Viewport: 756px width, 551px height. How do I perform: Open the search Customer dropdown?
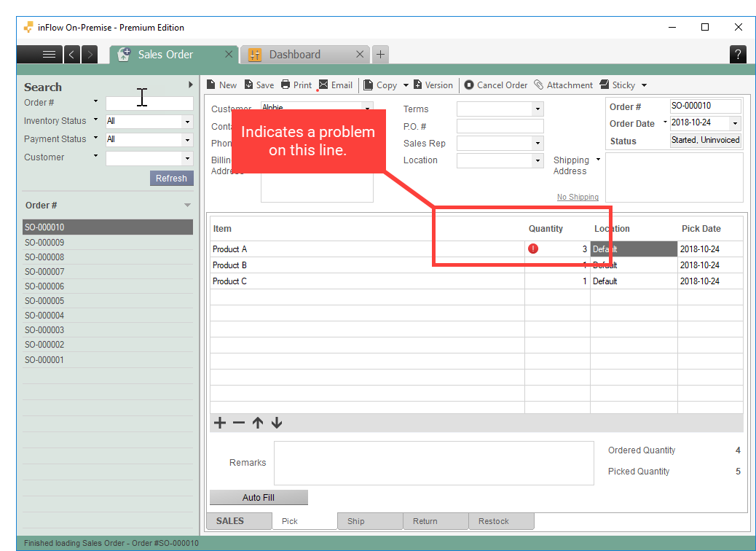(x=188, y=158)
